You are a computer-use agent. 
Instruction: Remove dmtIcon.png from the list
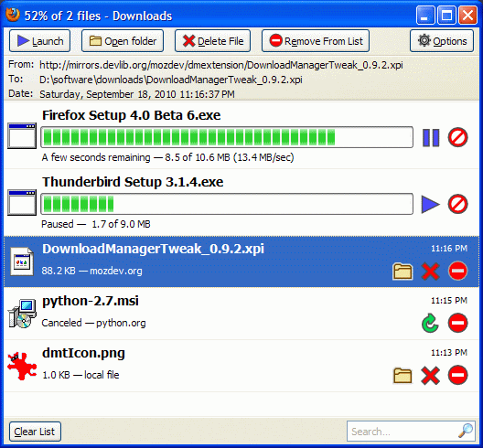click(x=457, y=375)
